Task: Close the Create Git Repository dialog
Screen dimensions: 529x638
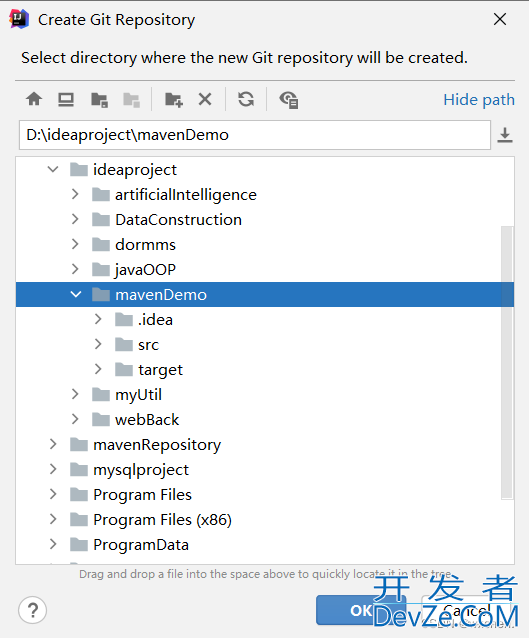Action: tap(500, 19)
